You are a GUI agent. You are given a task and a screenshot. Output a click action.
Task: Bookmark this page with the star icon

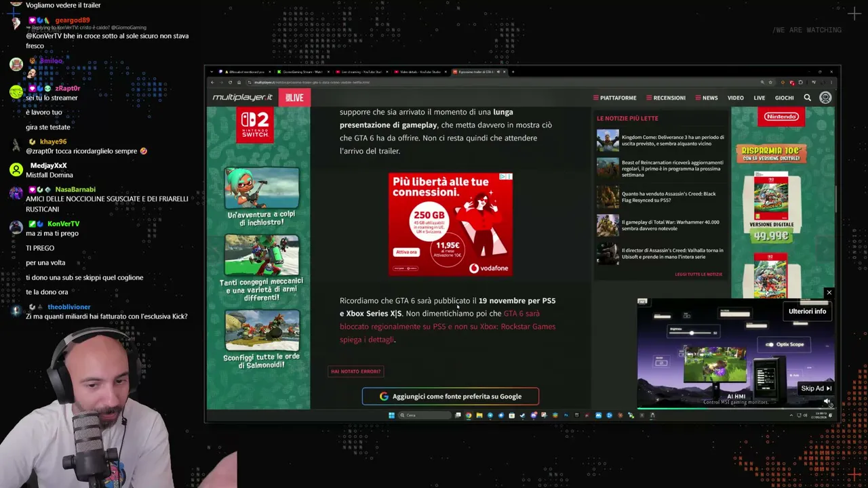[x=770, y=82]
